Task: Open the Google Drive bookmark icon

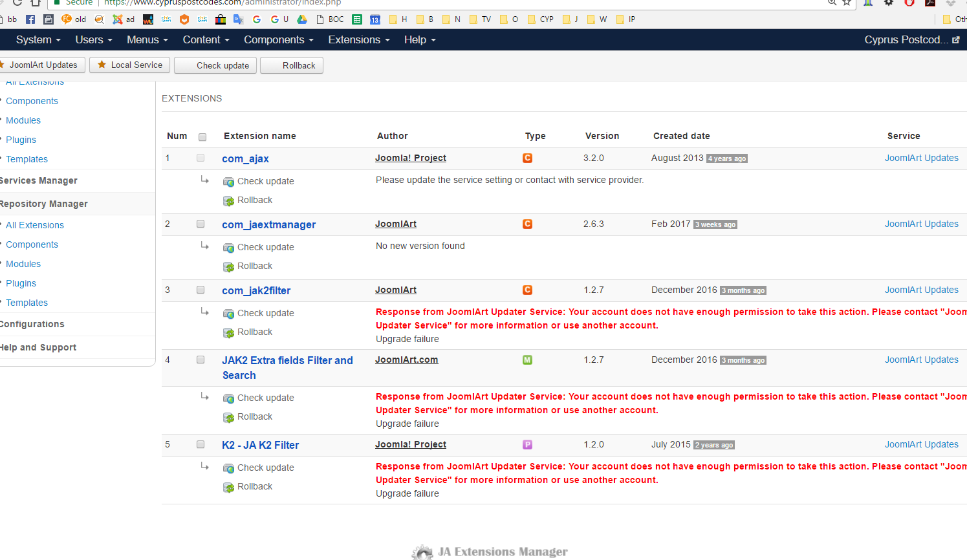Action: pyautogui.click(x=302, y=19)
